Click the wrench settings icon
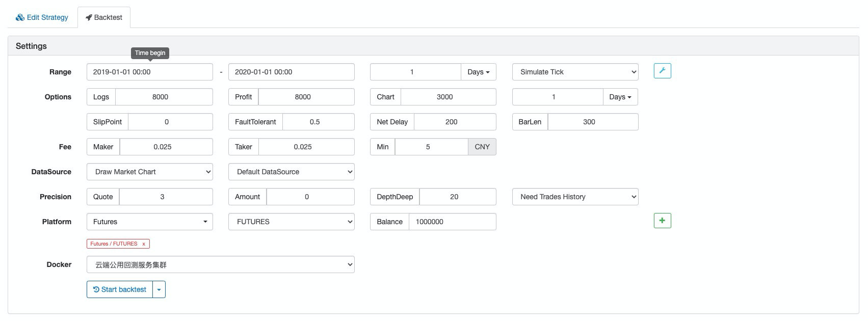Viewport: 868px width, 321px height. tap(662, 71)
